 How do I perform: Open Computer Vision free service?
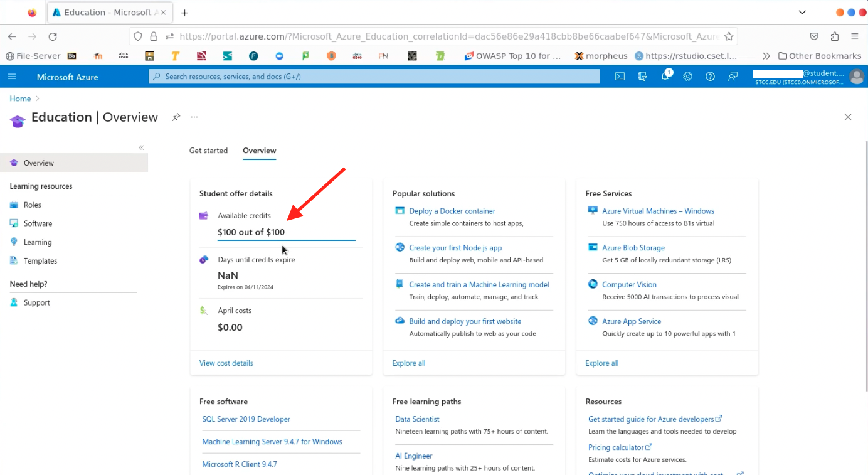tap(629, 285)
